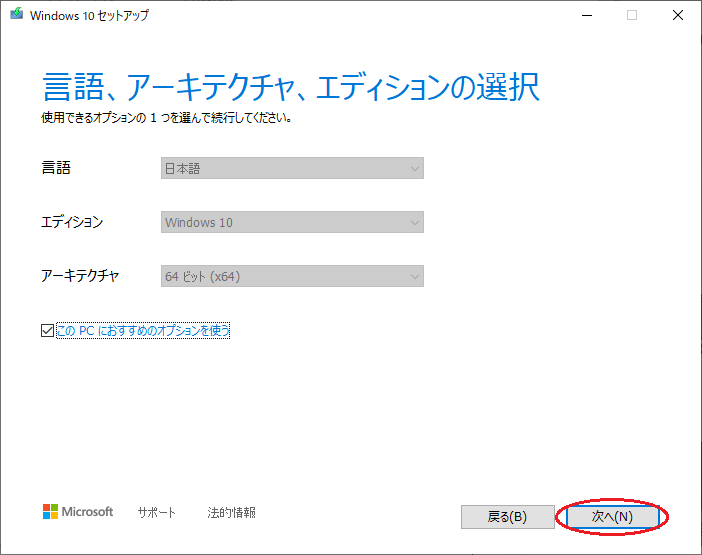
Task: Click the 次へ(N) button
Action: click(x=612, y=517)
